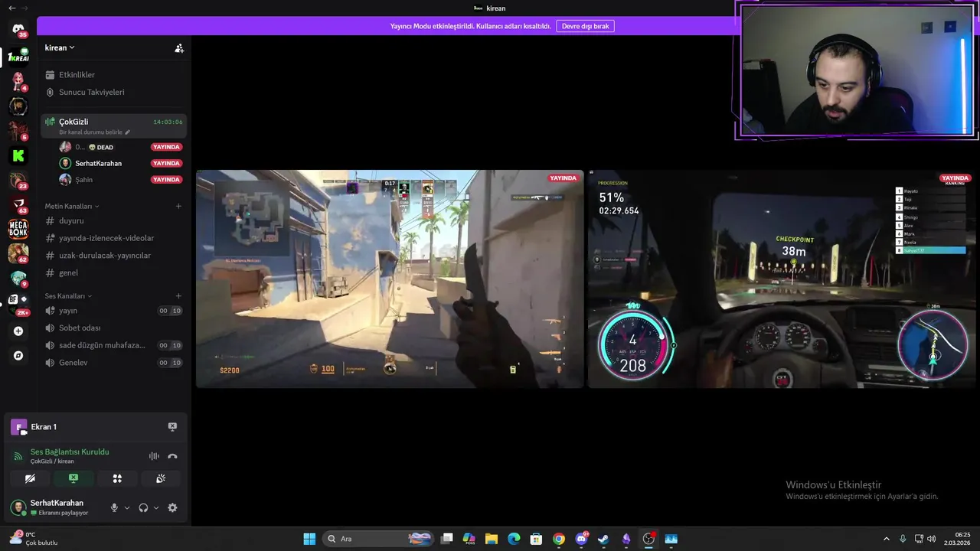Screen dimensions: 980x551
Task: Select the 1KREAI server icon
Action: [18, 57]
